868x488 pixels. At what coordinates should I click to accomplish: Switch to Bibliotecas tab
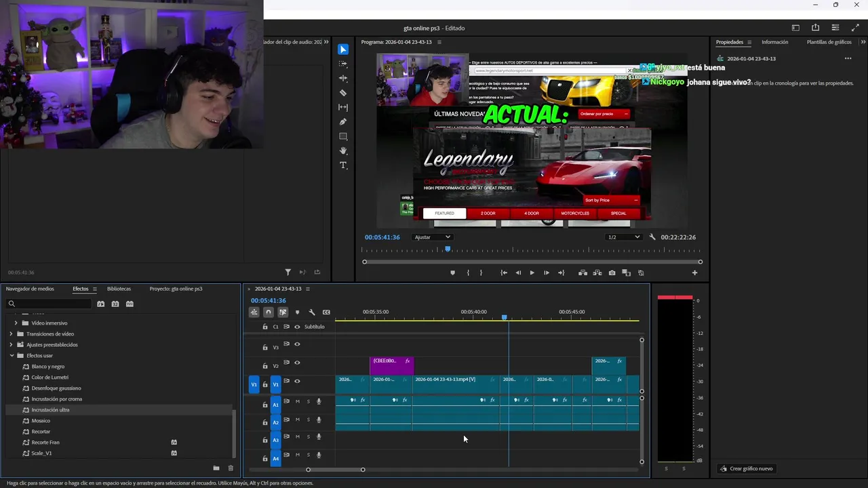pos(119,289)
